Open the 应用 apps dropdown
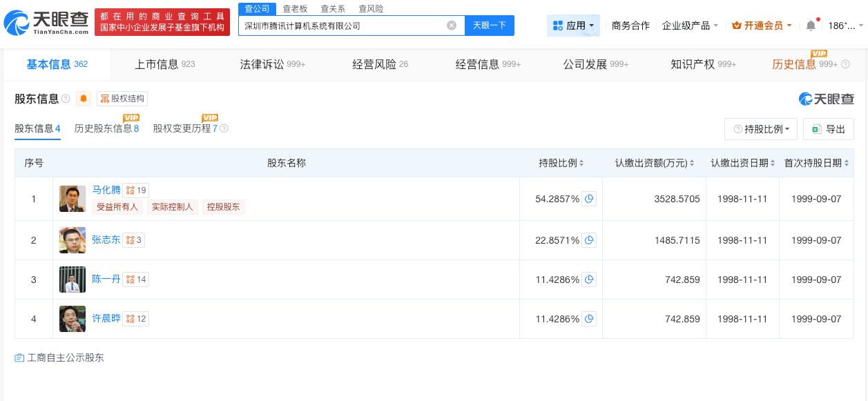This screenshot has height=401, width=868. coord(573,24)
